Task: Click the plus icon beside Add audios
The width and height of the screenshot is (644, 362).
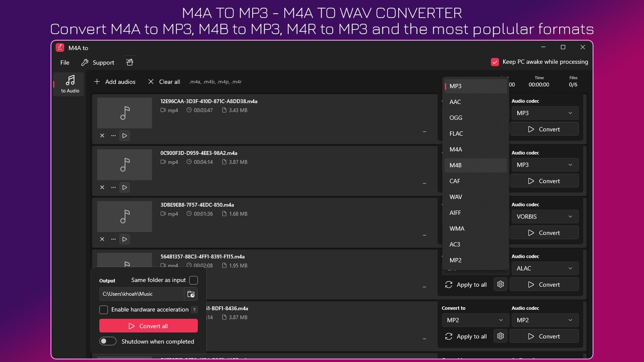Action: [x=97, y=82]
